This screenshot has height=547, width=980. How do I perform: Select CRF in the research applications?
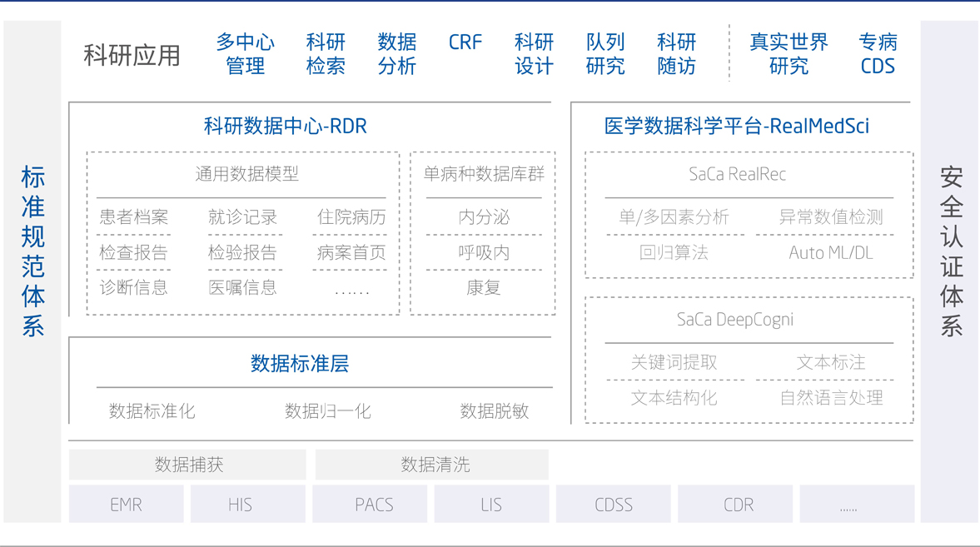point(465,42)
